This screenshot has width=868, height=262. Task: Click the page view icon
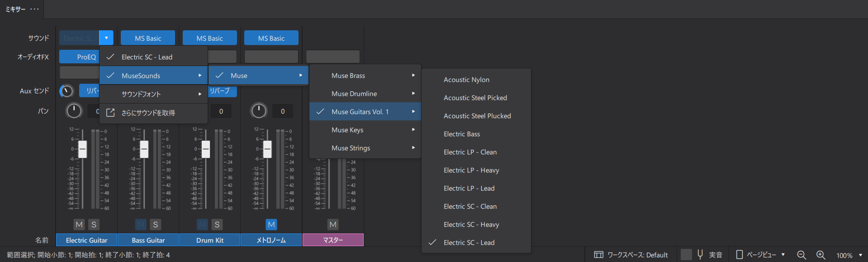pos(740,255)
